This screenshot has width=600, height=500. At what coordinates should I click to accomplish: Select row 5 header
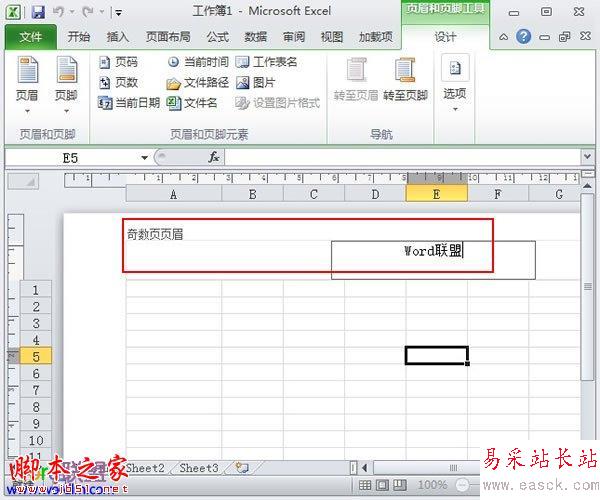[x=36, y=357]
